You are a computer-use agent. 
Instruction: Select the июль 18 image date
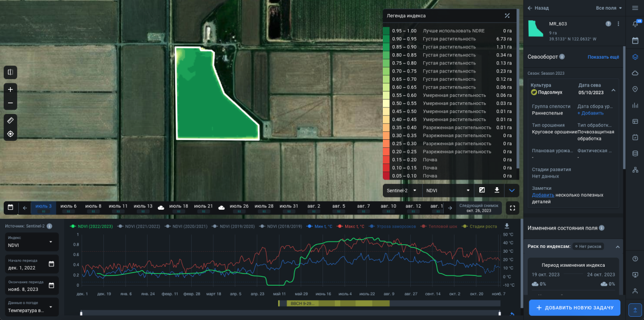click(179, 208)
